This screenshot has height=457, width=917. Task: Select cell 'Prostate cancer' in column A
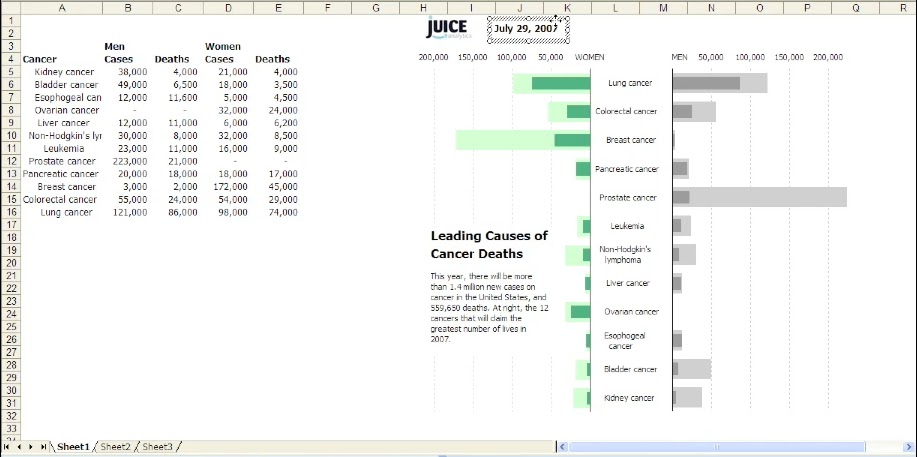tap(62, 161)
